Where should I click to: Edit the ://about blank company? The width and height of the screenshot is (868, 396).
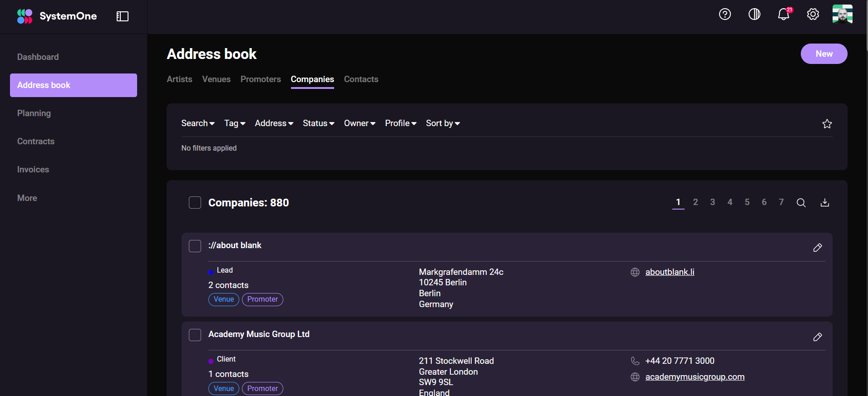(x=818, y=248)
